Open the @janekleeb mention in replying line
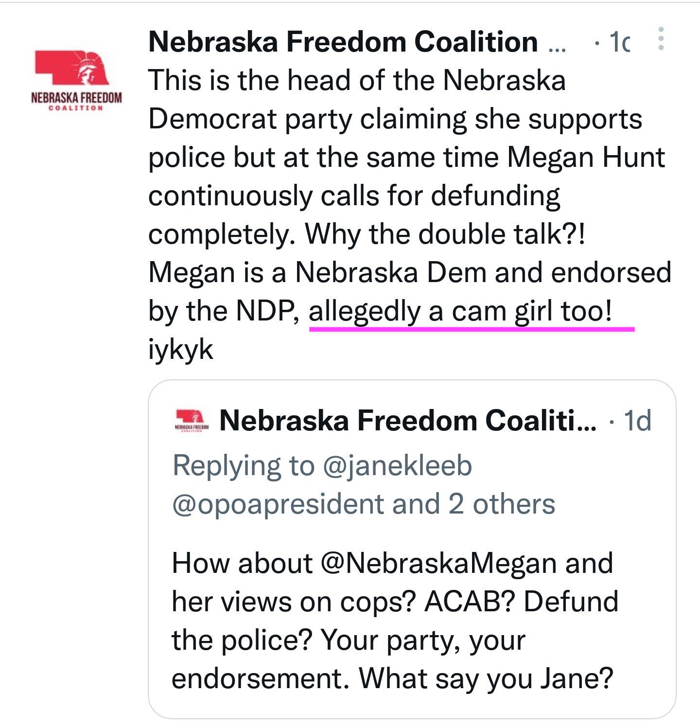The height and width of the screenshot is (728, 700). point(397,466)
